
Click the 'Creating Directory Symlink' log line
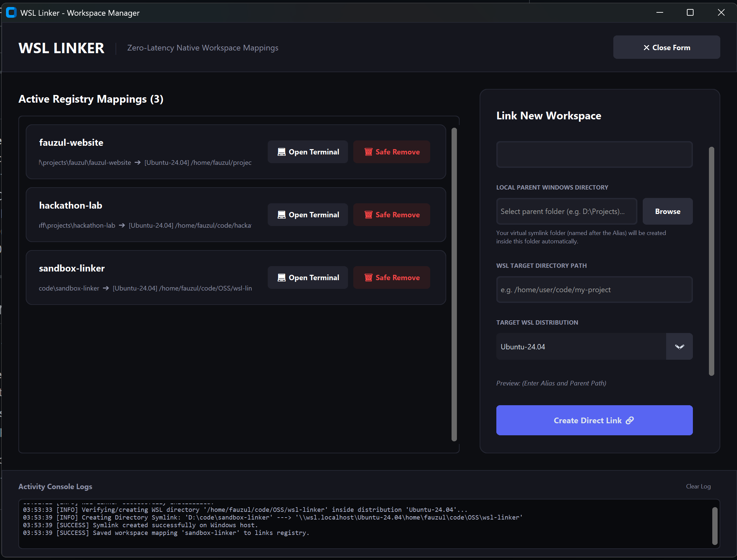(x=273, y=517)
